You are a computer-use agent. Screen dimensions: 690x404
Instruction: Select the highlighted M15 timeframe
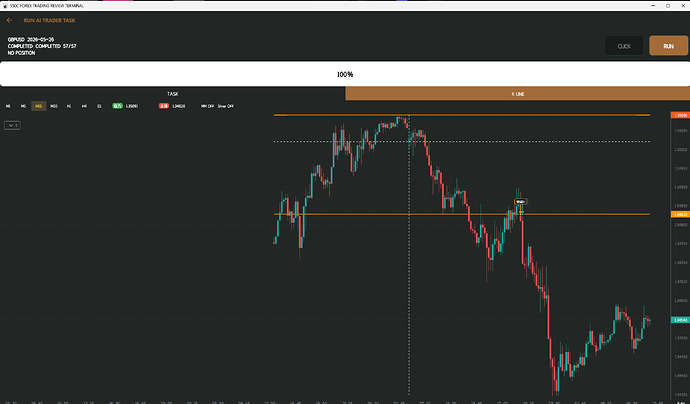coord(39,106)
